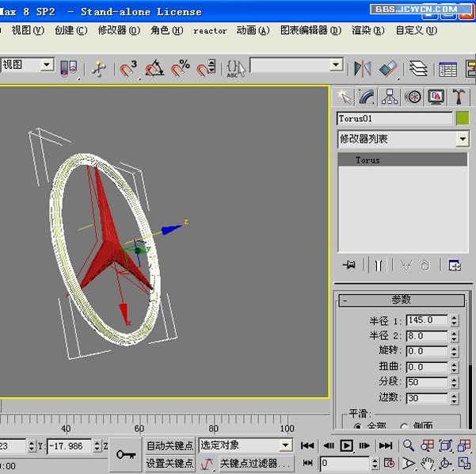Switch to the Motion panel tab
The width and height of the screenshot is (476, 474).
(x=413, y=97)
